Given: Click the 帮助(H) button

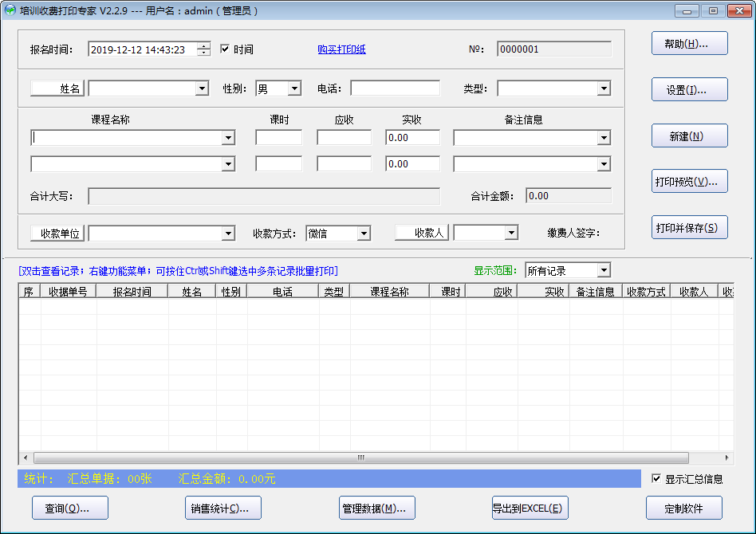Looking at the screenshot, I should (x=690, y=43).
